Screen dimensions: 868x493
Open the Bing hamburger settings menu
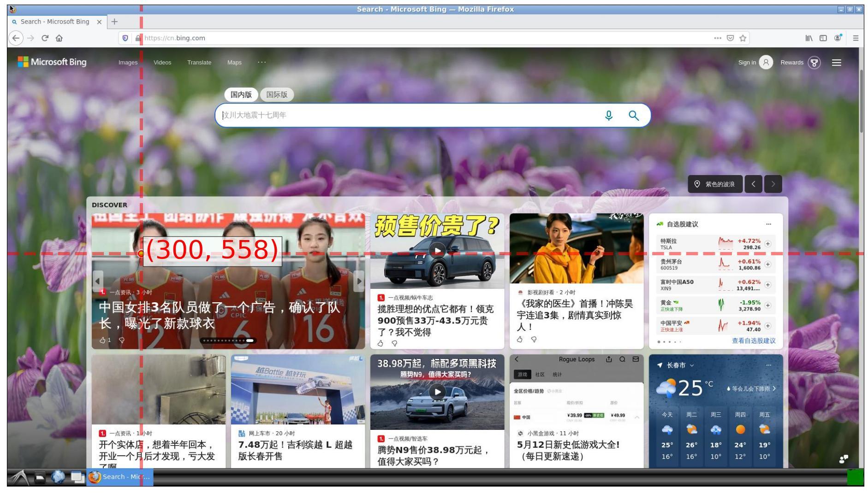point(836,63)
